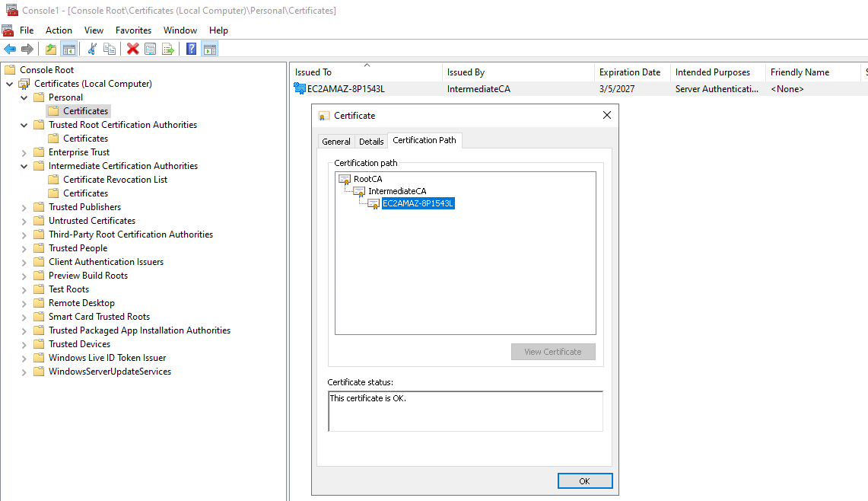Screen dimensions: 868x501
Task: Open Help with the question mark icon
Action: tap(191, 49)
